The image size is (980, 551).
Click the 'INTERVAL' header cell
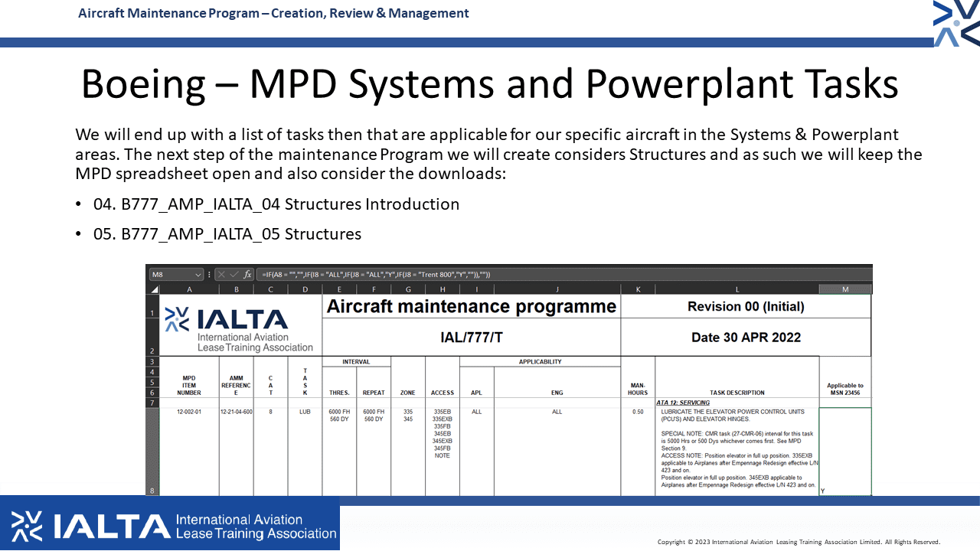click(356, 361)
